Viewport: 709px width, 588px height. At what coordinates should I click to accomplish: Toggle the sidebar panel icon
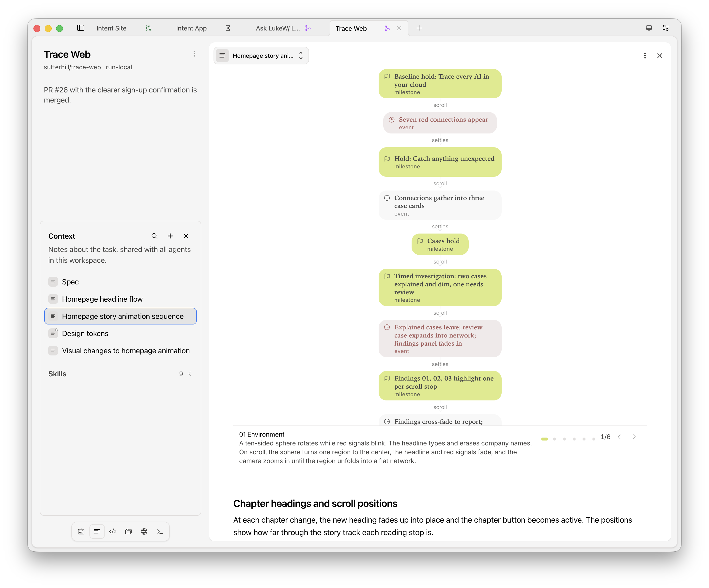pyautogui.click(x=81, y=28)
